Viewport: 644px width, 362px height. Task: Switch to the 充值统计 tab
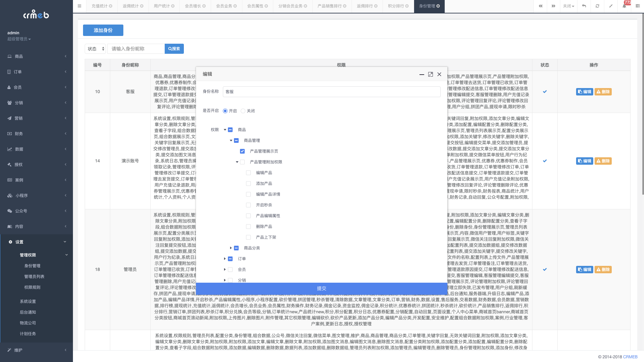[x=100, y=6]
